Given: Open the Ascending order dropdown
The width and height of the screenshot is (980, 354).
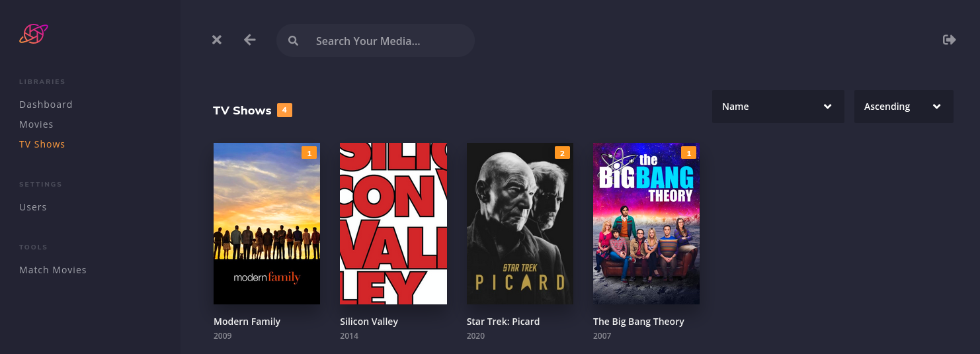Looking at the screenshot, I should 903,107.
